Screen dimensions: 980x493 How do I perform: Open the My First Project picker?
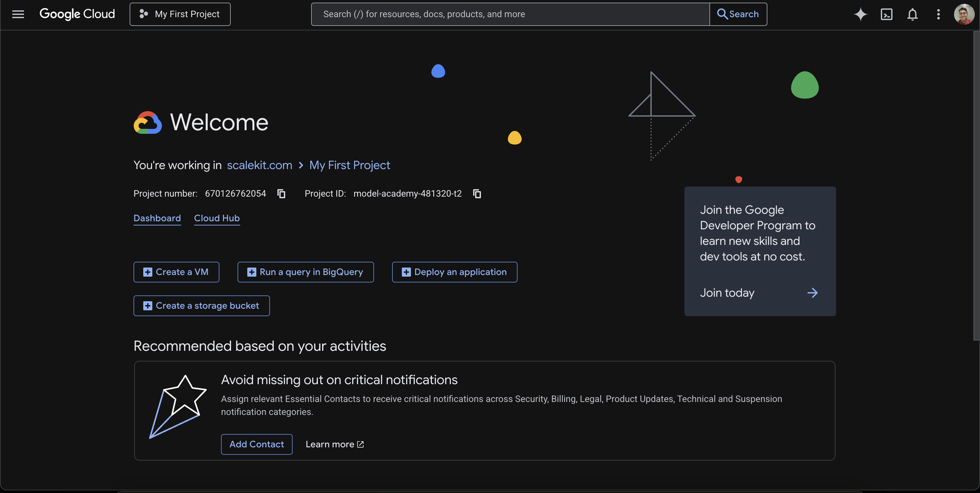[180, 14]
